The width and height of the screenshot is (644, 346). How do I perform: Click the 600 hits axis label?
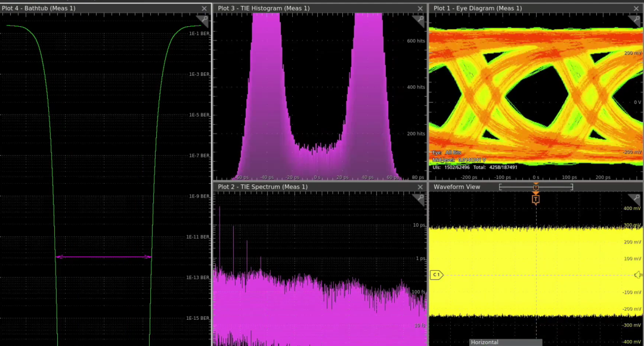click(x=416, y=41)
